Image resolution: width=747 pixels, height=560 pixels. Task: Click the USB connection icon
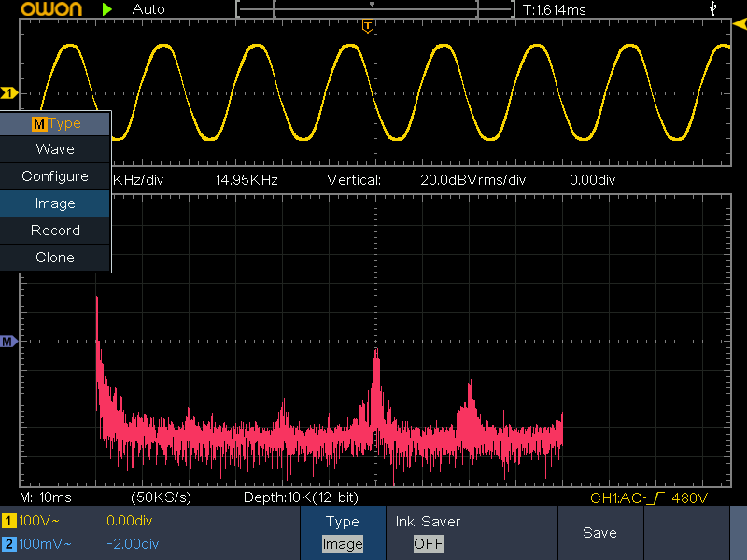click(714, 9)
